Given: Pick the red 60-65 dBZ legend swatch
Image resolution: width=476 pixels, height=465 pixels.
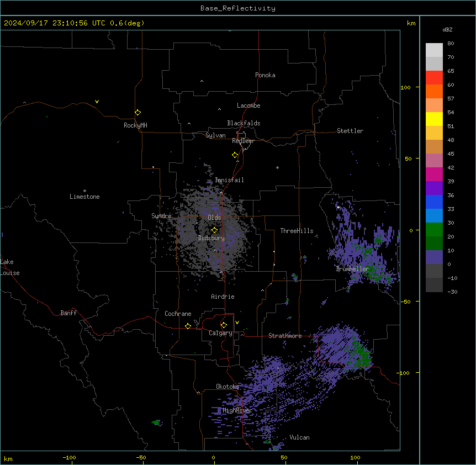Looking at the screenshot, I should 434,78.
